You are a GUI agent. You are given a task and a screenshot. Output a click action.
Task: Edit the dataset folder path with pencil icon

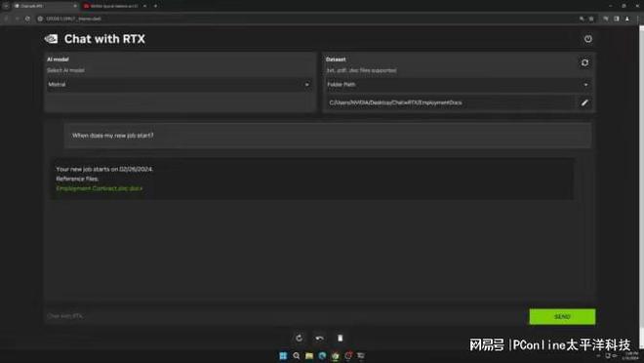(x=584, y=102)
